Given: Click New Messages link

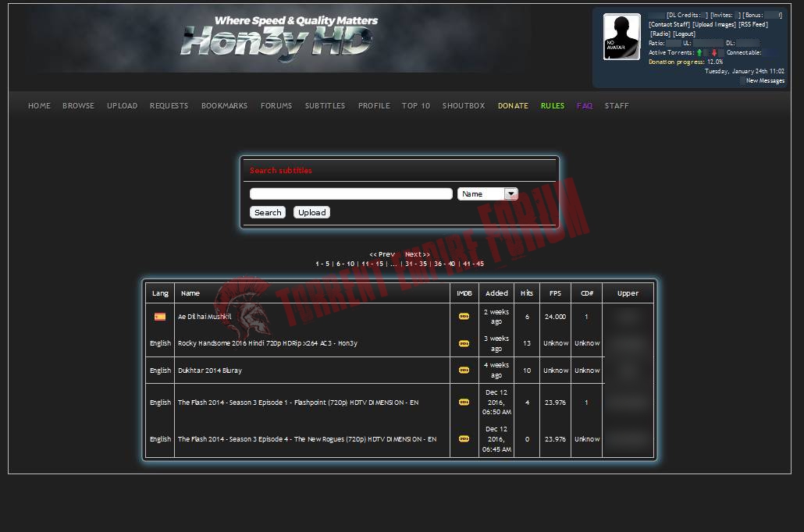Looking at the screenshot, I should point(765,81).
